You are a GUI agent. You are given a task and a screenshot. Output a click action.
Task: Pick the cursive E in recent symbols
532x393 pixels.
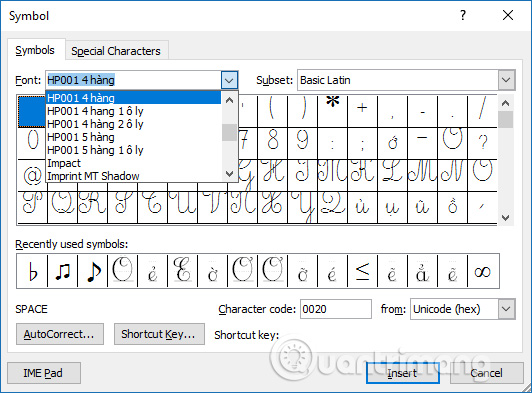pos(182,271)
